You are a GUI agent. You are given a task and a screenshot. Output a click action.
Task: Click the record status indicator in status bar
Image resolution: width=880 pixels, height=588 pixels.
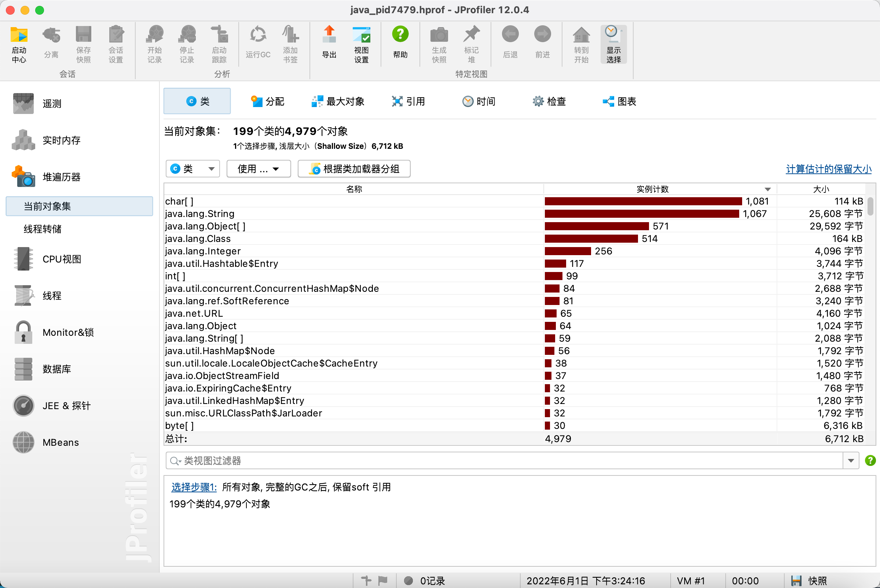point(408,581)
